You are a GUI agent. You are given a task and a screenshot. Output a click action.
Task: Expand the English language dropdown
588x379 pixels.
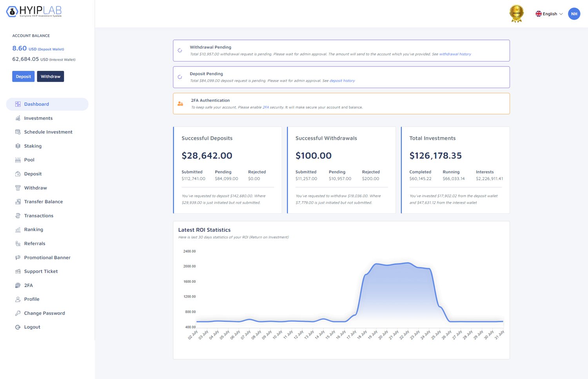pyautogui.click(x=549, y=14)
